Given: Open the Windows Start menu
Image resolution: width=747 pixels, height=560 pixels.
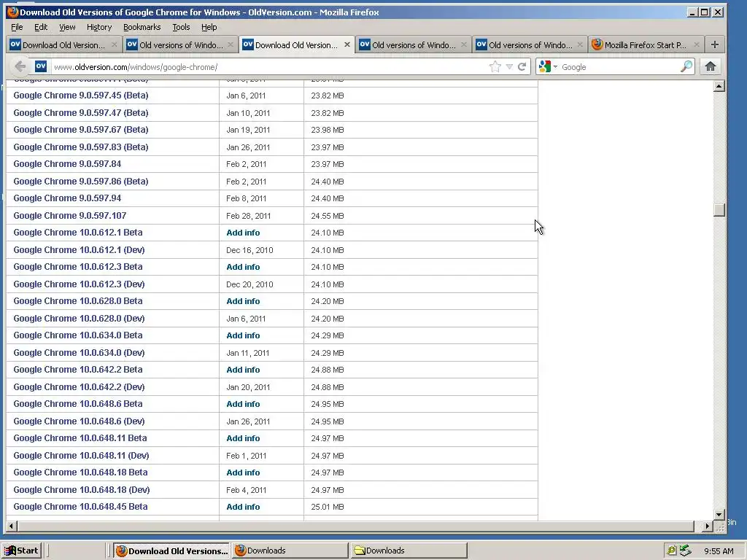Looking at the screenshot, I should (21, 551).
